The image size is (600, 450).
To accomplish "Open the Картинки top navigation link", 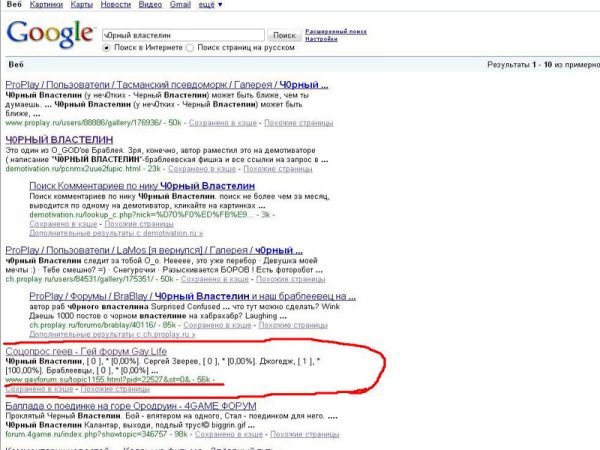I will 46,5.
